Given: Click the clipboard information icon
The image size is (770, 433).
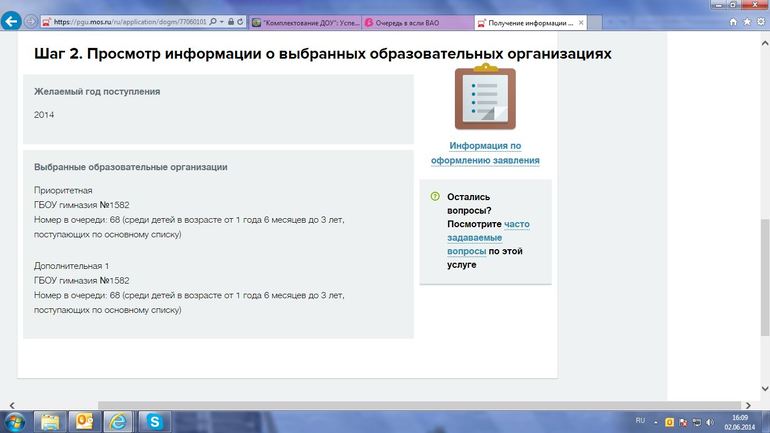Looking at the screenshot, I should (485, 98).
